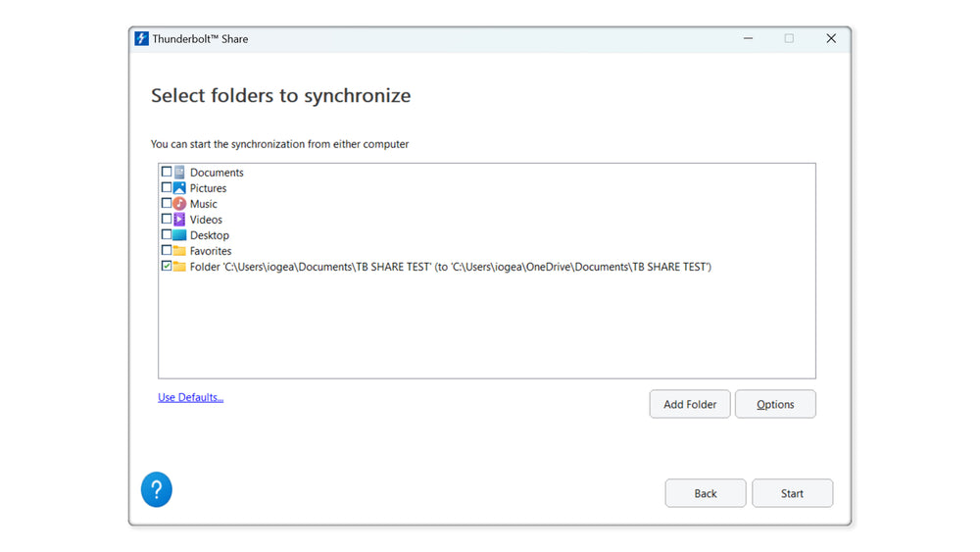This screenshot has width=980, height=552.
Task: Uncheck the TB SHARE TEST folder checkbox
Action: click(x=167, y=267)
